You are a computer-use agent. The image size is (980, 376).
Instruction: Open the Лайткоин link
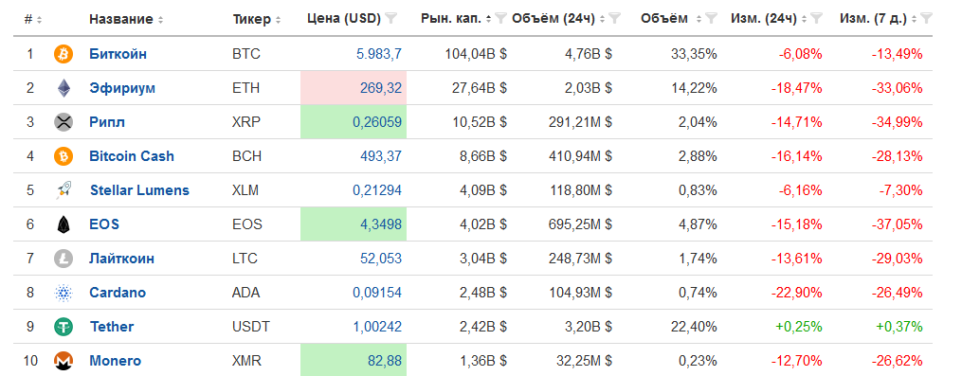[122, 258]
